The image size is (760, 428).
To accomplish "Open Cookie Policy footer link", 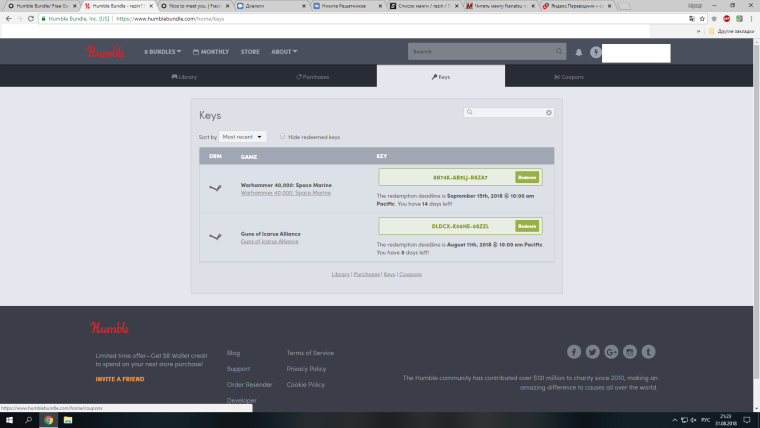I will (305, 385).
